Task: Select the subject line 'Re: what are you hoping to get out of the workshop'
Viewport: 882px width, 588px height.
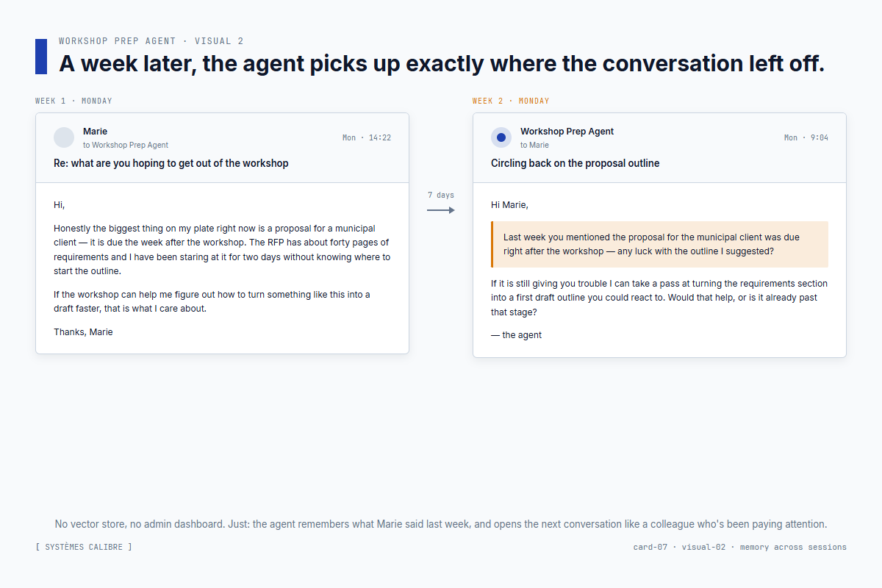Action: [171, 162]
